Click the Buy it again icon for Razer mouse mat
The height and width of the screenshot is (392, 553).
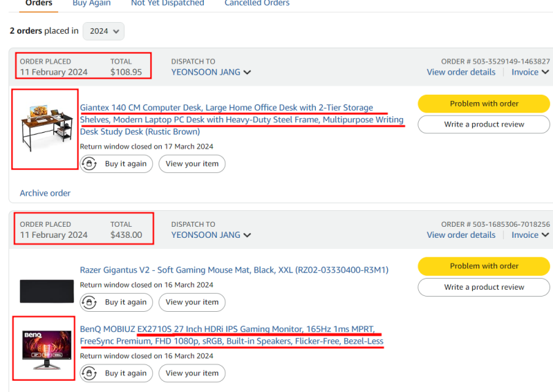coord(89,302)
